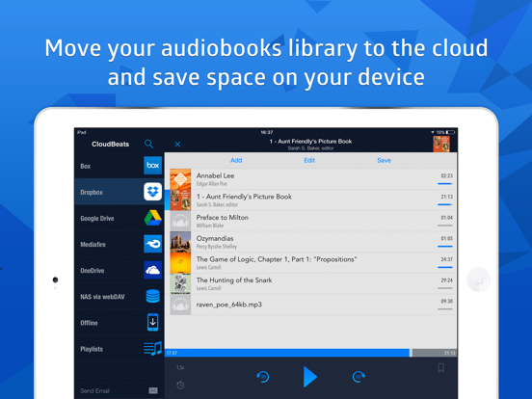
Task: Skip back 30 seconds
Action: (262, 377)
